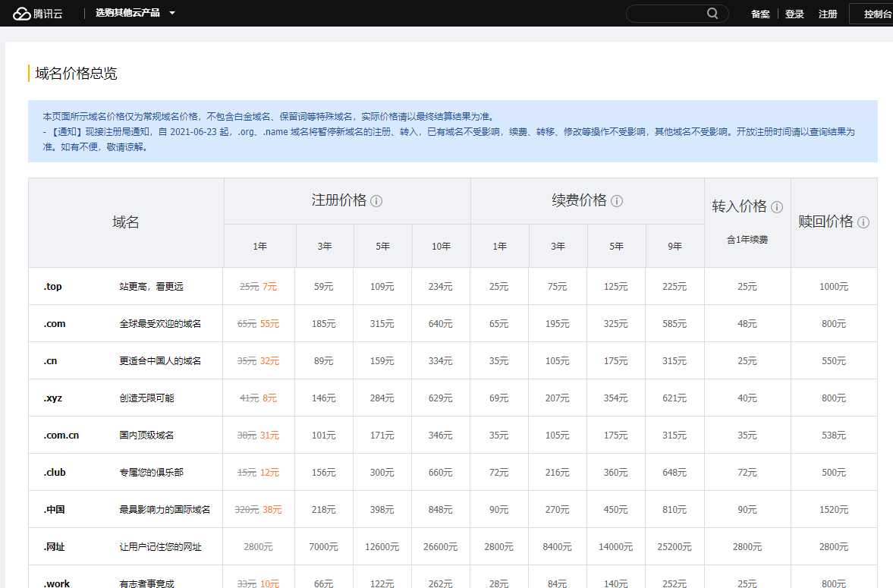Click the .中国 domain name
The height and width of the screenshot is (588, 893).
54,510
